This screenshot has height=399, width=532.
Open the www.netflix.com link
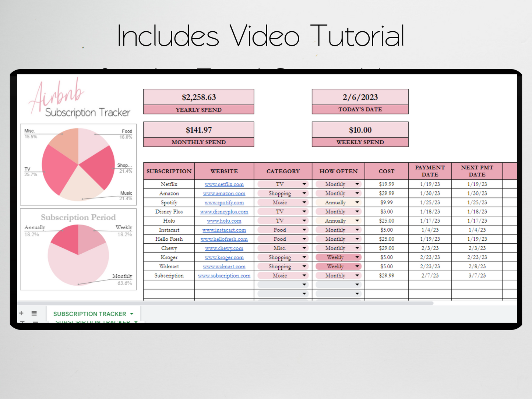224,184
